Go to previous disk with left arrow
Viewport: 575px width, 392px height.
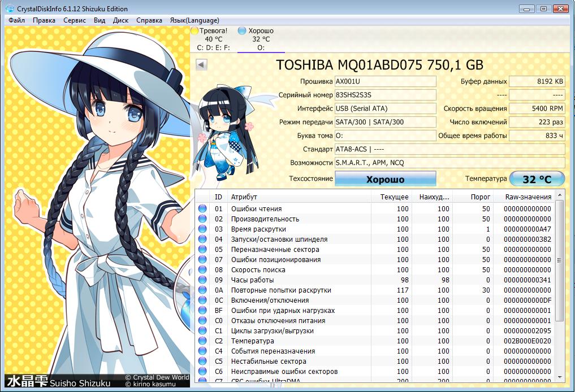click(x=201, y=64)
